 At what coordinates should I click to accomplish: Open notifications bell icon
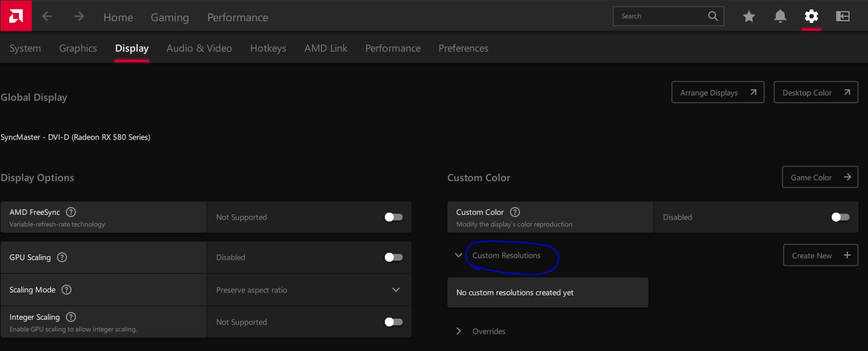tap(780, 17)
